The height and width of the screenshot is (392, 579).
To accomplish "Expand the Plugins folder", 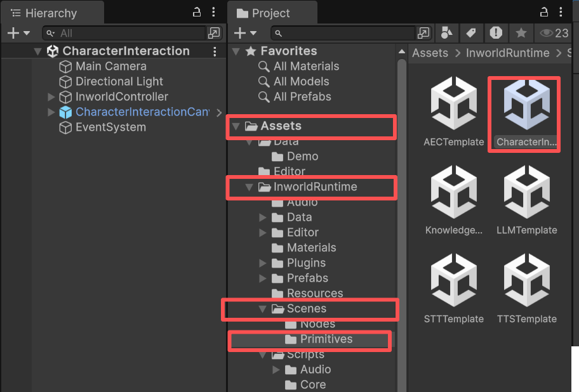I will point(263,263).
